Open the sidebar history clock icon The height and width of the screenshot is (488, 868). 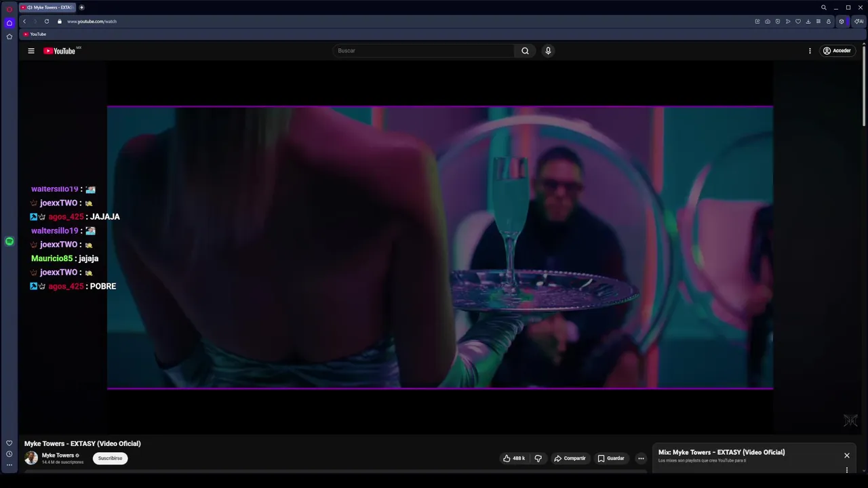9,454
